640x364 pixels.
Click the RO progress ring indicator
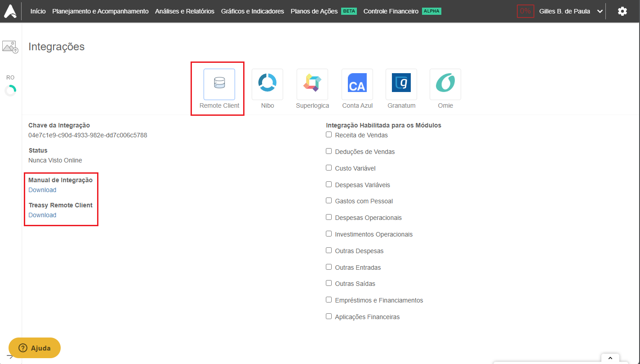10,91
